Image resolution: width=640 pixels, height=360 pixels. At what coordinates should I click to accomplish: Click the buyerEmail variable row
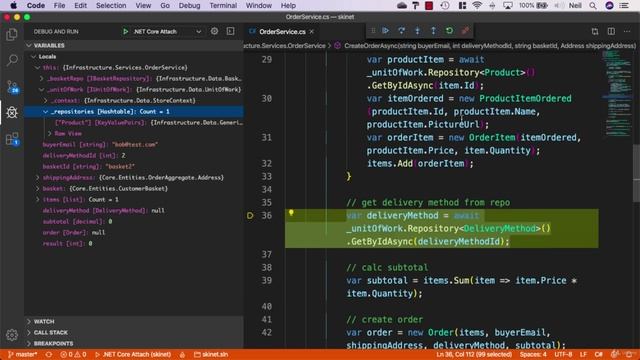(134, 144)
